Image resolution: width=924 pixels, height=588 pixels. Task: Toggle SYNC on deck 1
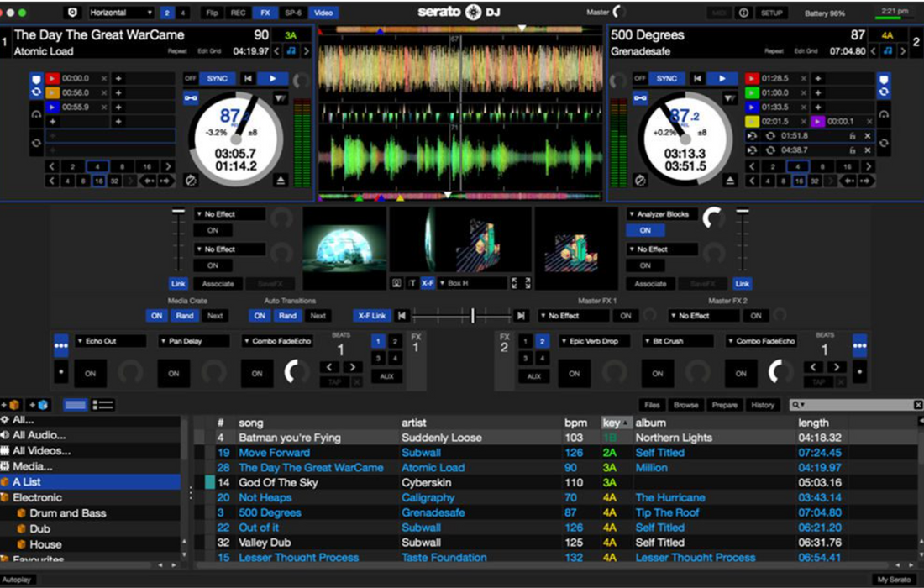coord(217,78)
